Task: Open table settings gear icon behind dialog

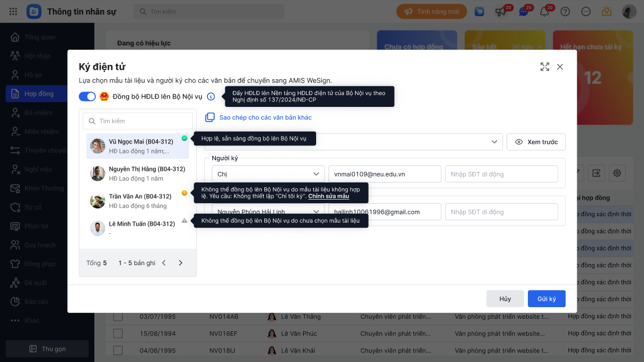Action: (617, 173)
